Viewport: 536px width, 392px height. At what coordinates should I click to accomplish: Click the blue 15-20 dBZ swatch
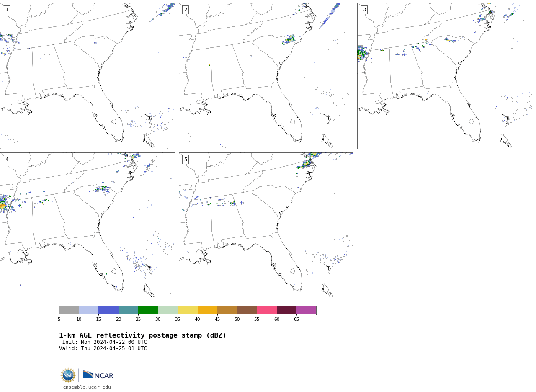click(x=108, y=310)
